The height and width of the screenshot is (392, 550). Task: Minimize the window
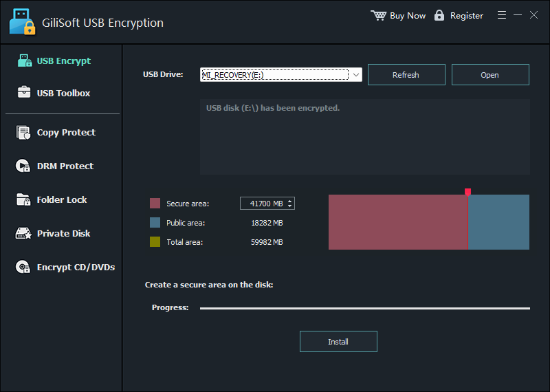click(x=518, y=15)
